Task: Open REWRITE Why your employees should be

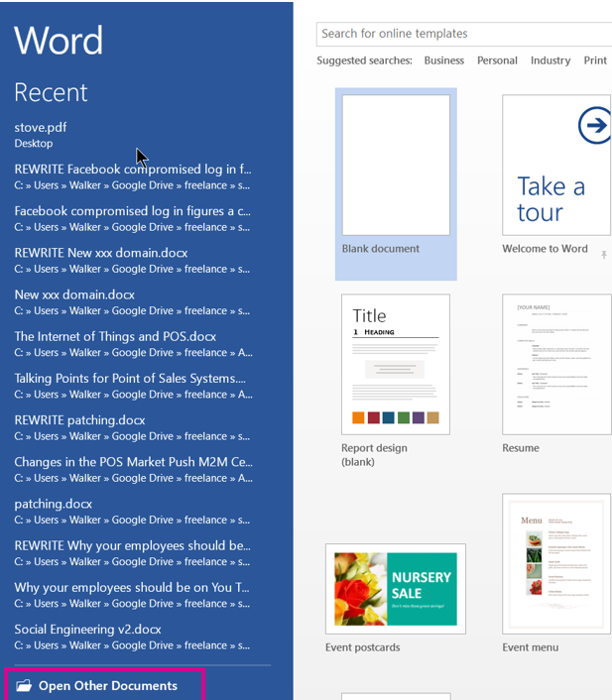Action: tap(134, 553)
